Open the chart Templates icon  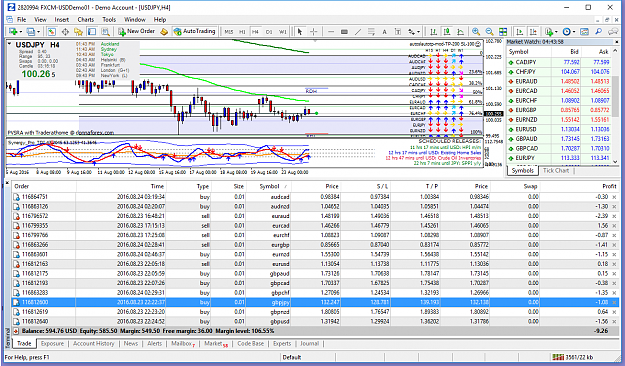584,31
